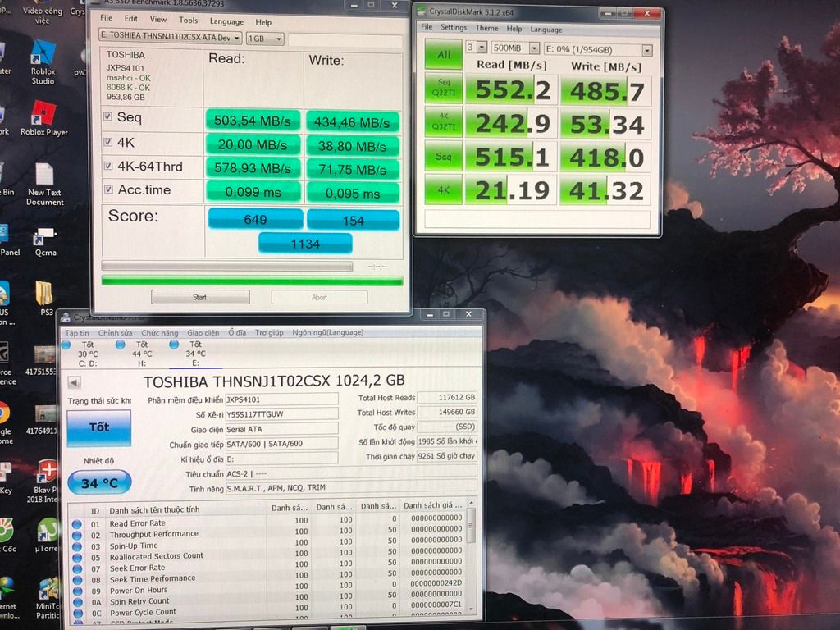Click the blue dot beside Spin Retry Count
Viewport: 840px width, 630px height.
pos(78,603)
